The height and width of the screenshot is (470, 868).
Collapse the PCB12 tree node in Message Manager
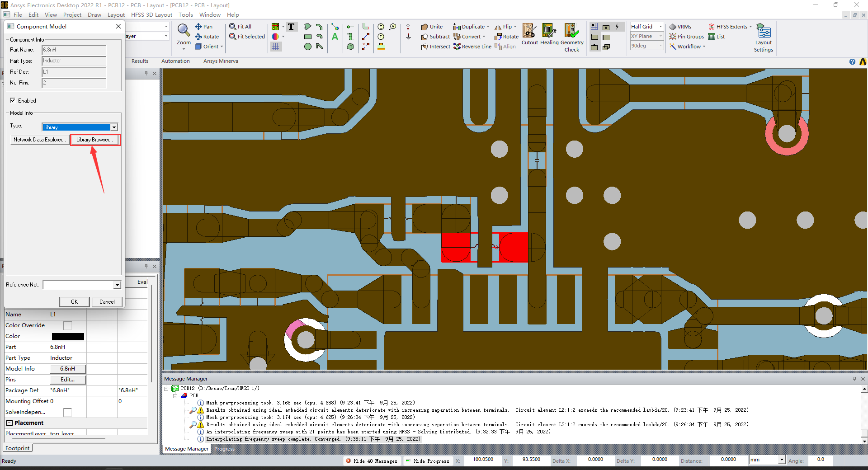166,389
